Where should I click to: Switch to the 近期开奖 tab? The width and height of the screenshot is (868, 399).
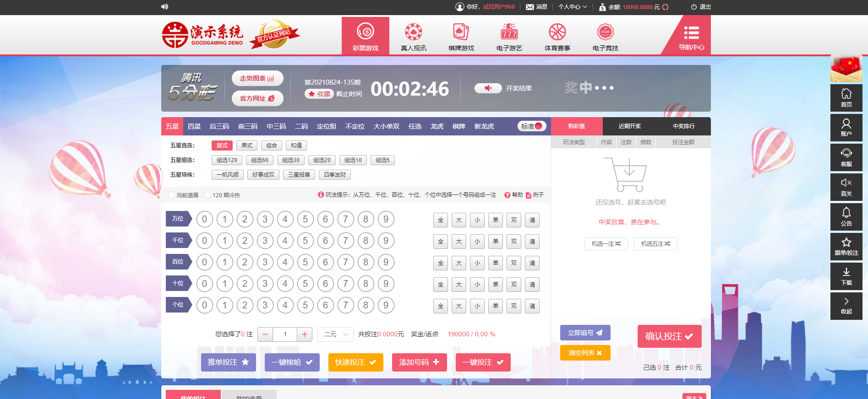pos(629,126)
